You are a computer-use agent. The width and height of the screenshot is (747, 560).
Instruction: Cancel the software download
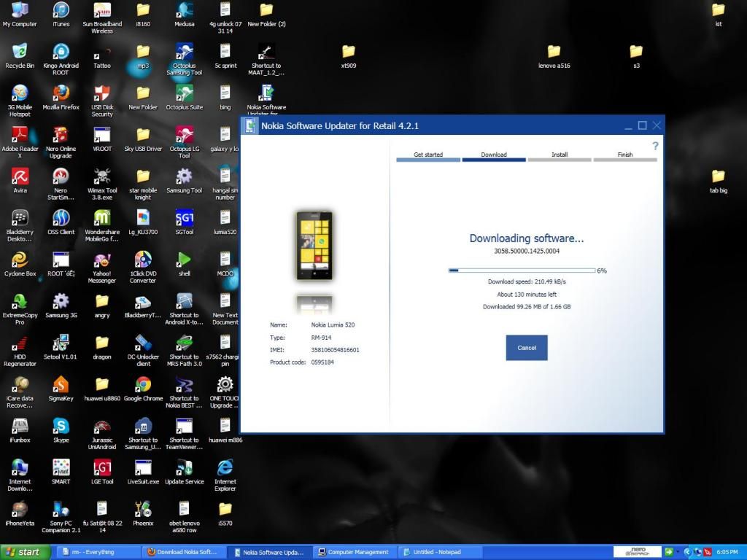526,348
